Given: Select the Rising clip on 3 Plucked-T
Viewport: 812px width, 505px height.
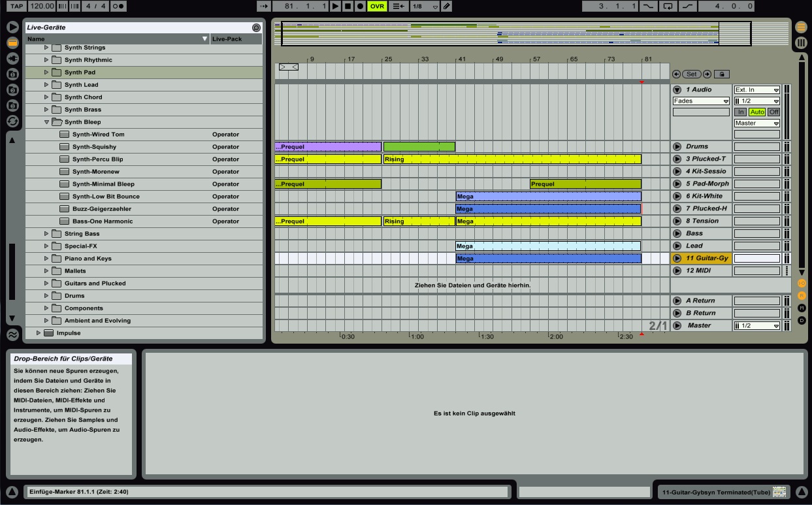Looking at the screenshot, I should (512, 159).
